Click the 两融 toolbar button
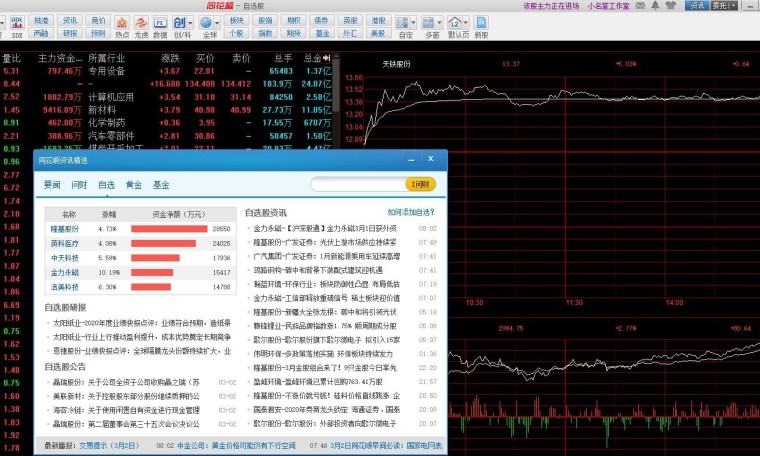Screen dimensions: 760x456 tap(41, 33)
